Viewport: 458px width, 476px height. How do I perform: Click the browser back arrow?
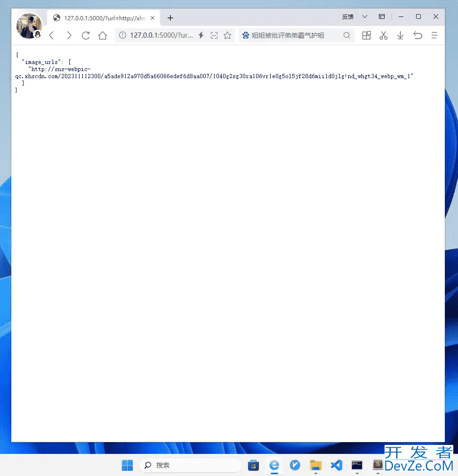point(52,35)
